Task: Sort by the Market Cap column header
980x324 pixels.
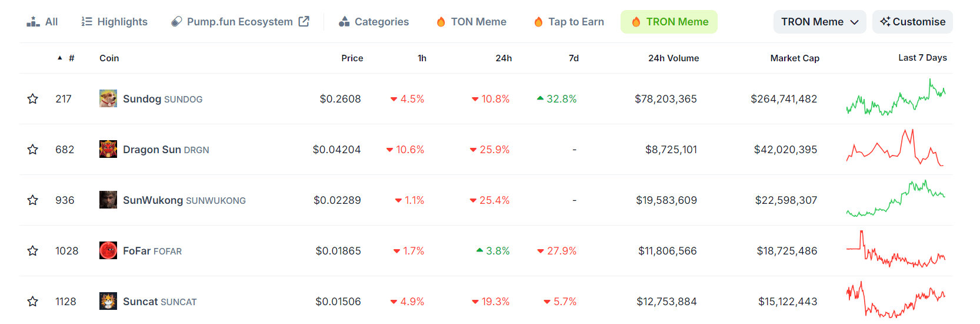Action: pos(794,58)
